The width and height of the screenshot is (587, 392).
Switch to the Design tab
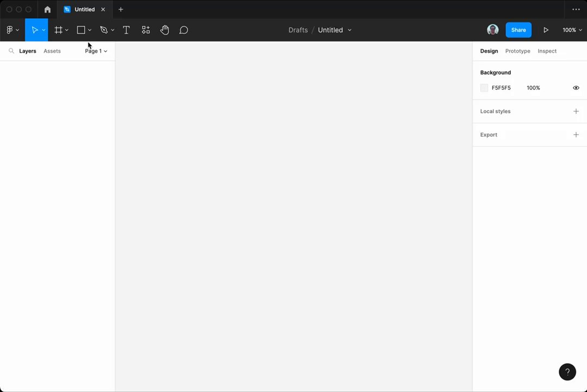(489, 51)
